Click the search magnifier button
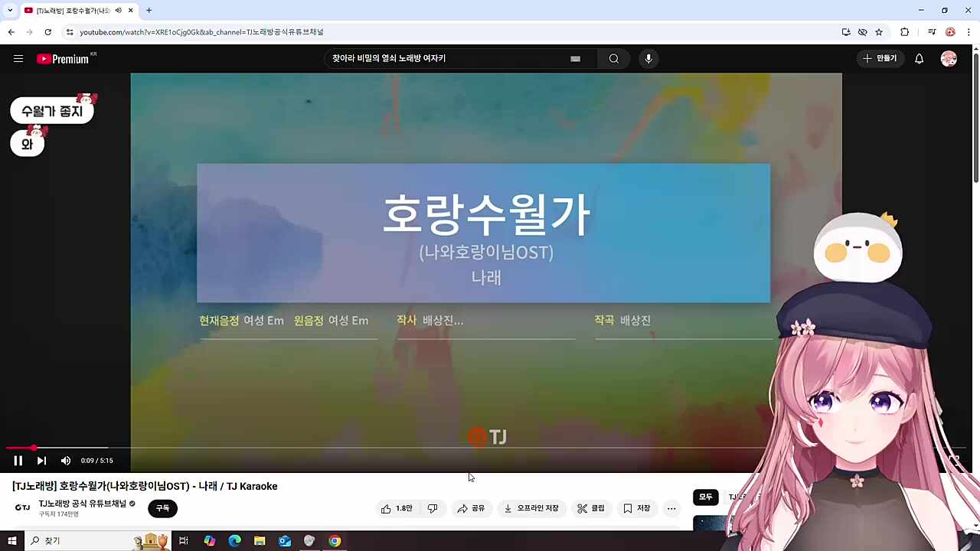Viewport: 980px width, 551px height. [614, 59]
